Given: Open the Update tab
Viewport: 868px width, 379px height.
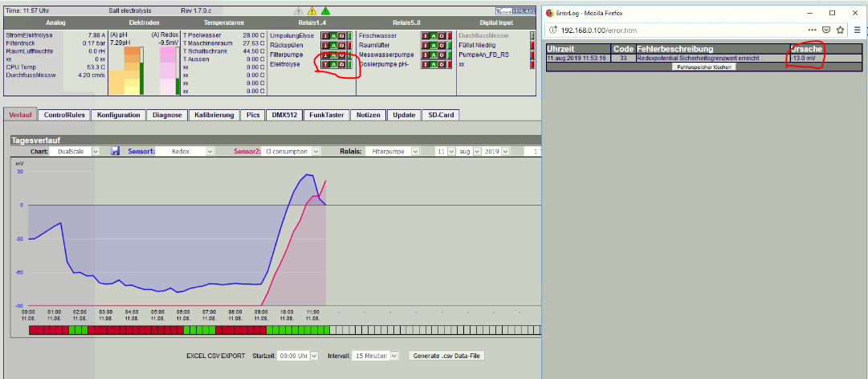Looking at the screenshot, I should [x=404, y=115].
